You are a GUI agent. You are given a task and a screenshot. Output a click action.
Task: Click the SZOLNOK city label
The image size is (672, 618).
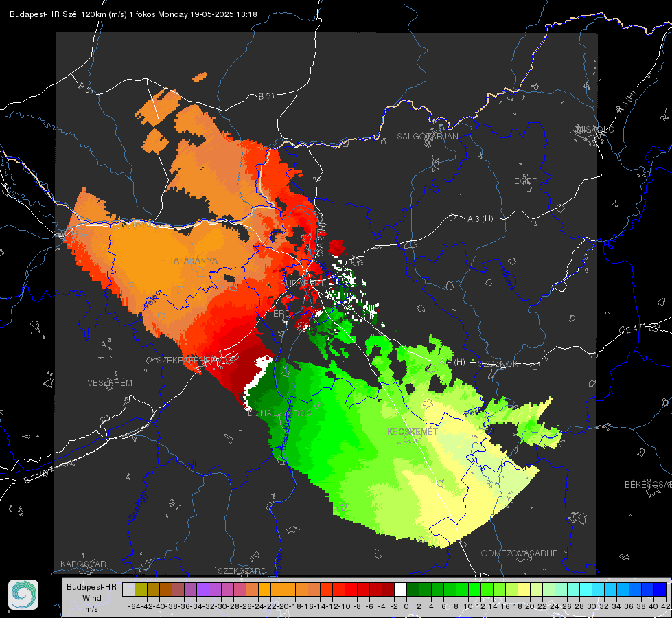point(498,363)
